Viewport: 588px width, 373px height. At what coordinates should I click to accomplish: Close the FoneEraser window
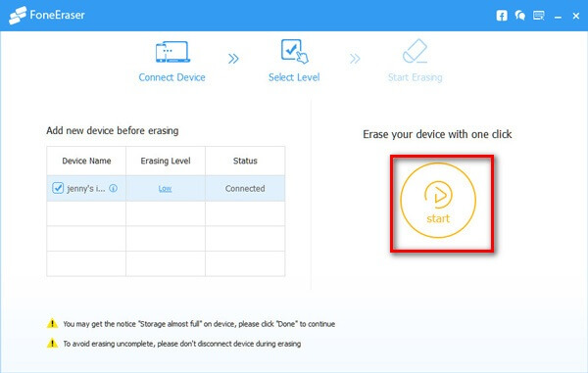coord(576,16)
